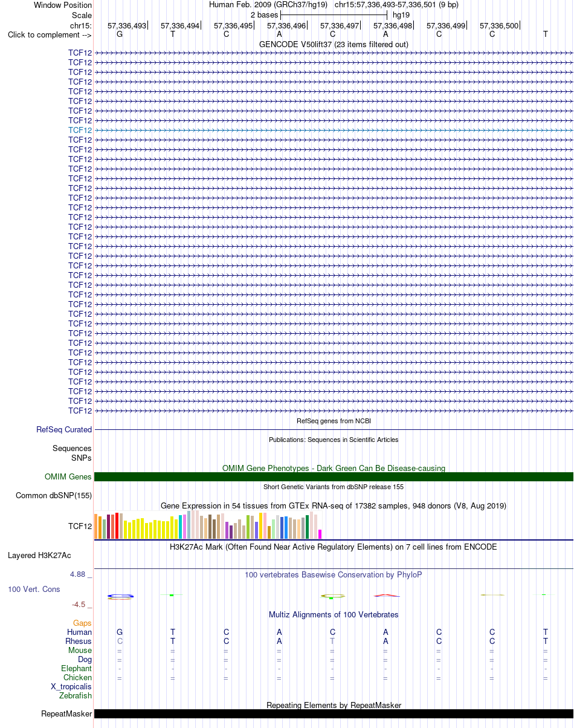
Task: Click the black RepeatMasker bar
Action: [x=334, y=714]
